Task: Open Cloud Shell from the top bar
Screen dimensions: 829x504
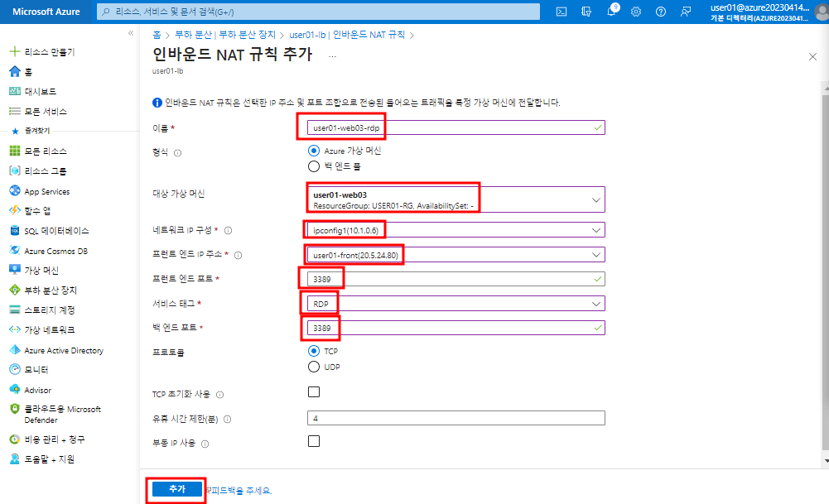Action: 562,12
